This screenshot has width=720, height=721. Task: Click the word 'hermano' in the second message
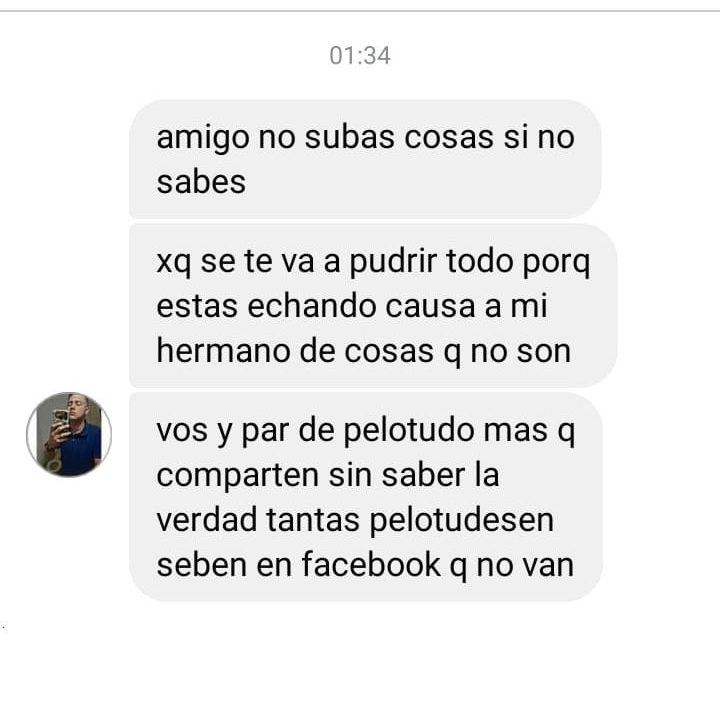[x=223, y=350]
